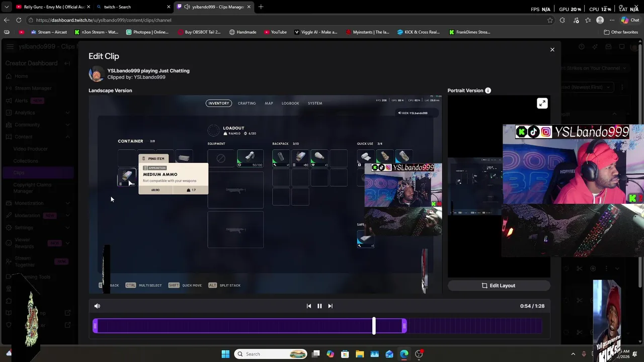Click the white playhead on the timeline
Screen dimensions: 644x362
374,326
